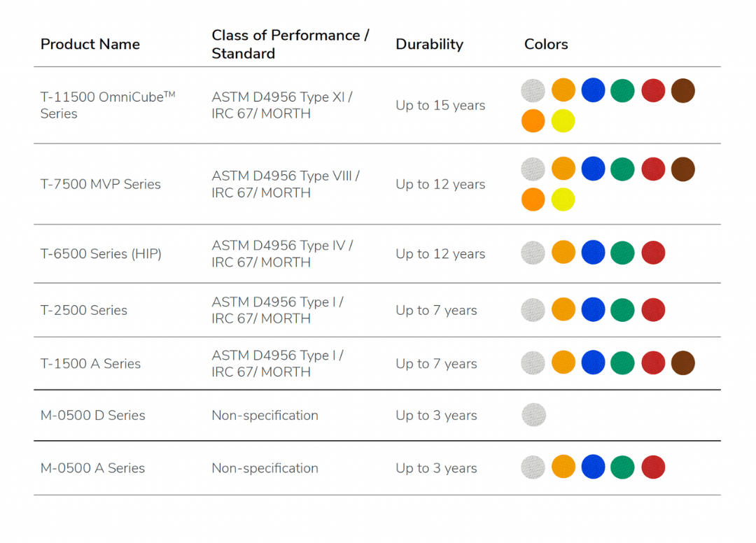
Task: Select the Durability column header
Action: pyautogui.click(x=429, y=44)
